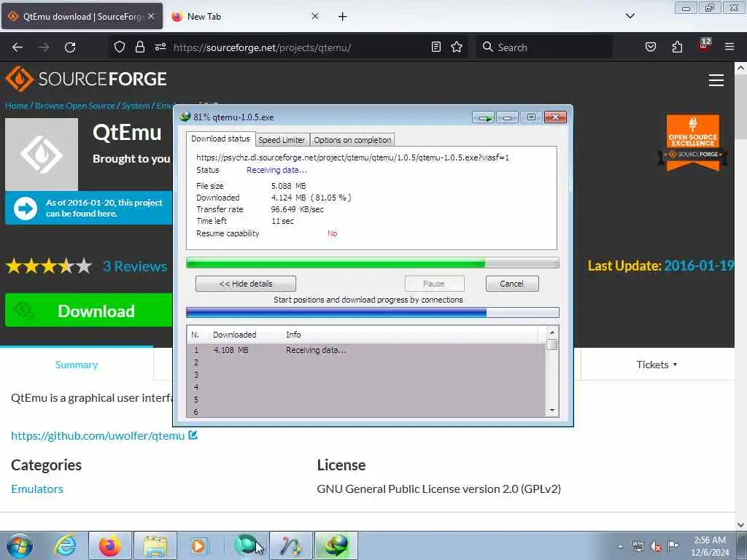Select connection row 1 Receiving data

(366, 350)
